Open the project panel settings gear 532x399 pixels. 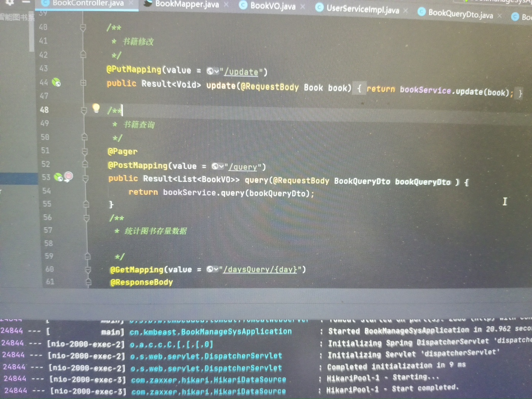10,2
